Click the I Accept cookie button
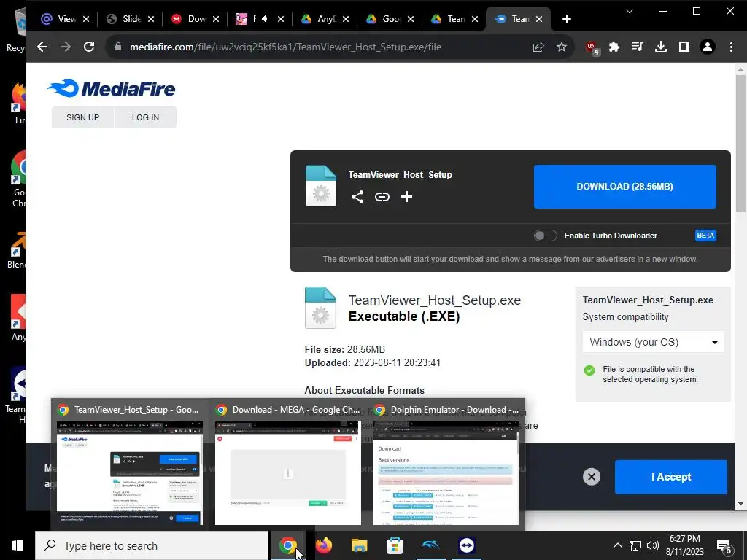The width and height of the screenshot is (747, 560). pos(671,477)
